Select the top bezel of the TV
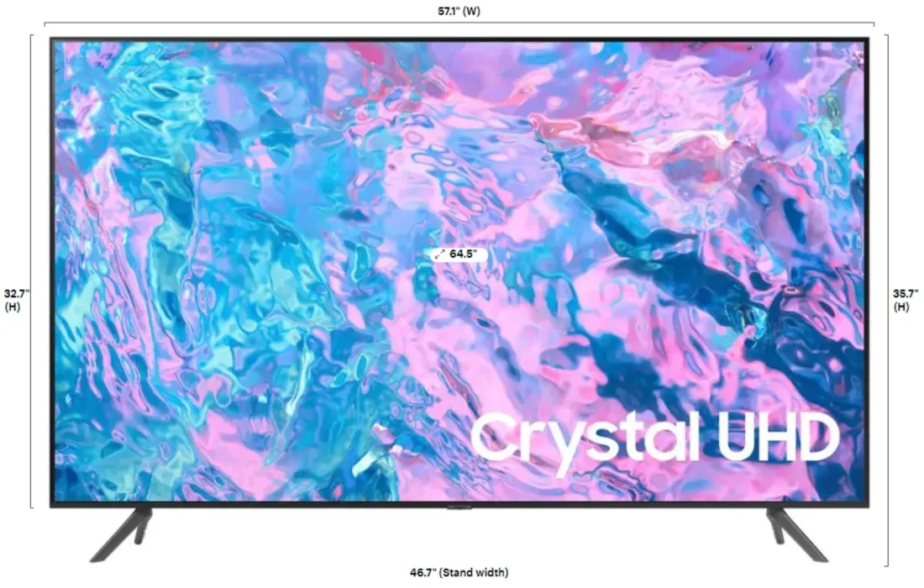Screen dimensions: 924x588 click(x=458, y=37)
